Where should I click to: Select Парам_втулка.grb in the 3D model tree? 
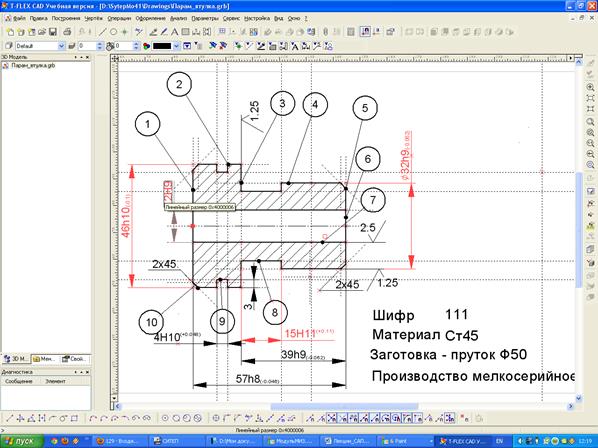[x=33, y=65]
